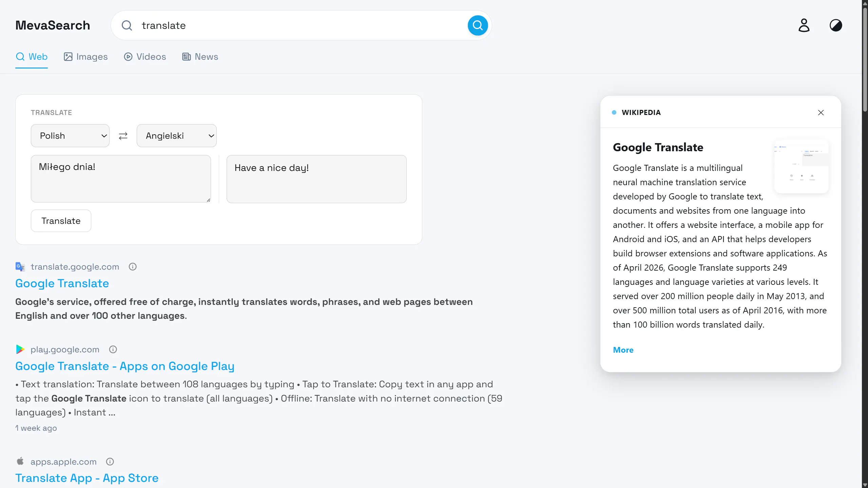
Task: Click the Have a nice day! output box
Action: [x=316, y=179]
